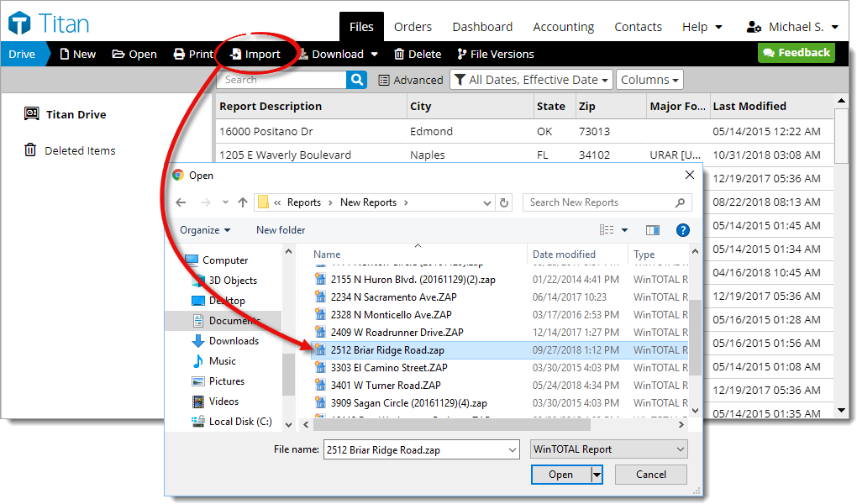
Task: Click the up-arrow folder navigation icon
Action: tap(243, 202)
